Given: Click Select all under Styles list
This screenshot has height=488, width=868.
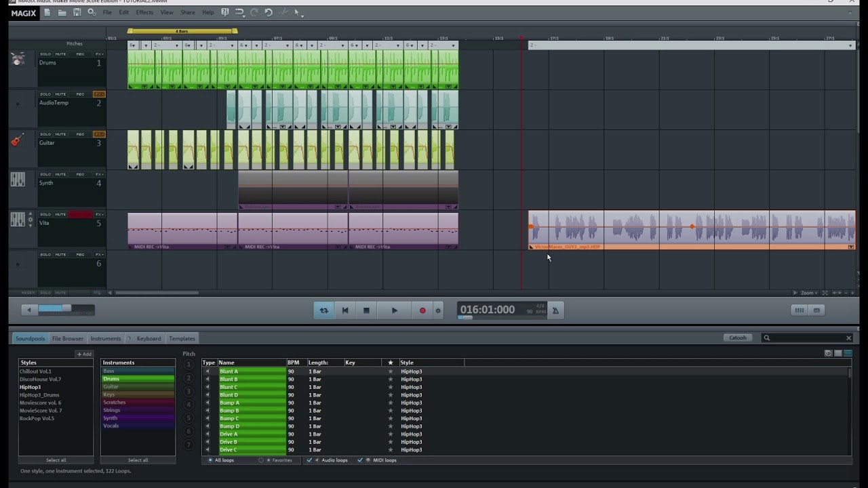Looking at the screenshot, I should (x=56, y=460).
